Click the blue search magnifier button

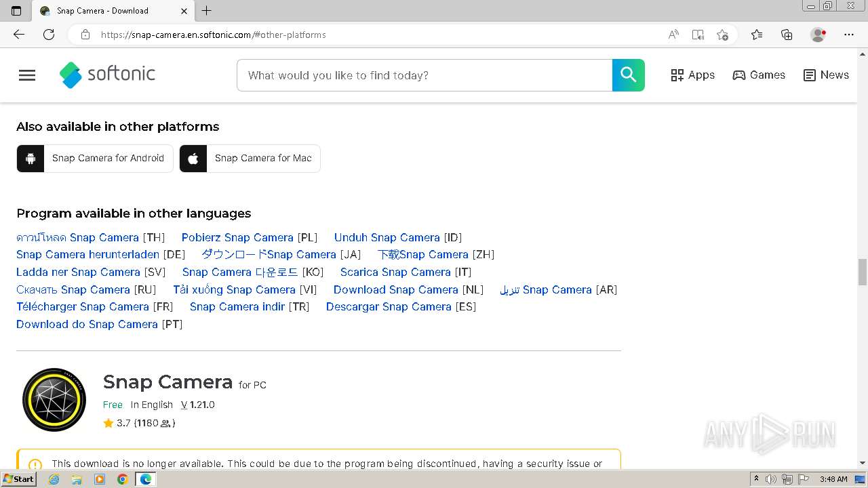coord(628,75)
